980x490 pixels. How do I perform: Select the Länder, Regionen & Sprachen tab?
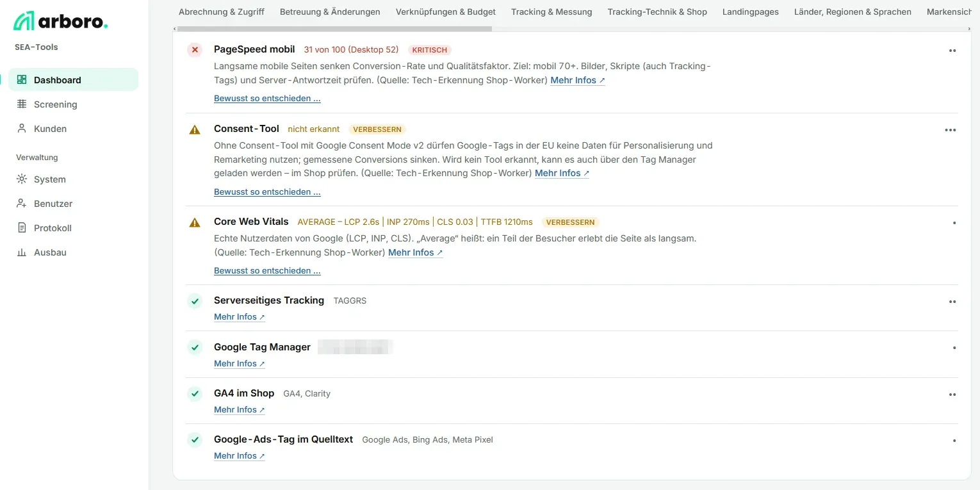[x=853, y=12]
